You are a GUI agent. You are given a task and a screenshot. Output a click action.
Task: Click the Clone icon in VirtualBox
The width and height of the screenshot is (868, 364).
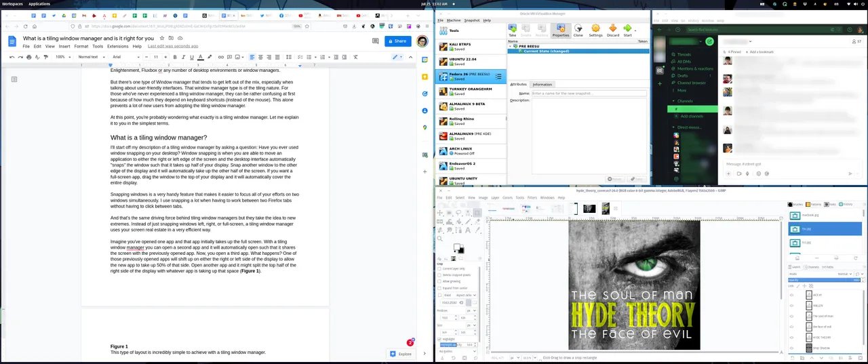[578, 29]
